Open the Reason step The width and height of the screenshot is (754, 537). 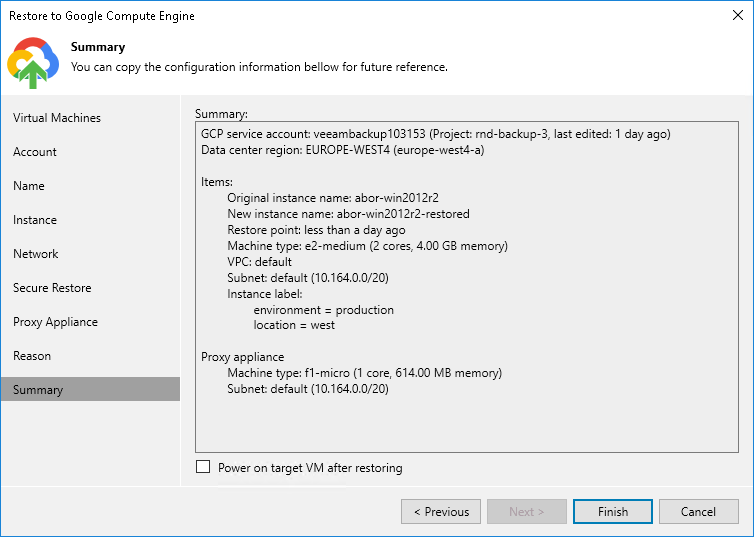tap(32, 356)
